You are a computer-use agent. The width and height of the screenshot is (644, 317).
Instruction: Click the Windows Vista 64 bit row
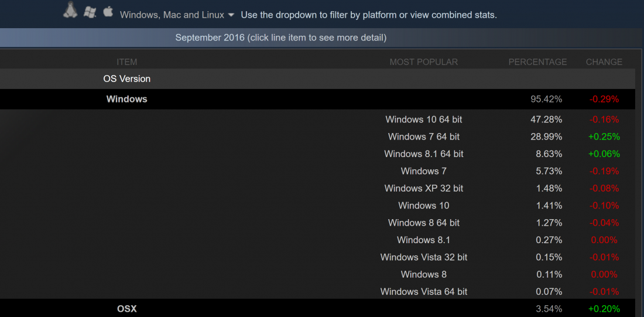[x=317, y=292]
